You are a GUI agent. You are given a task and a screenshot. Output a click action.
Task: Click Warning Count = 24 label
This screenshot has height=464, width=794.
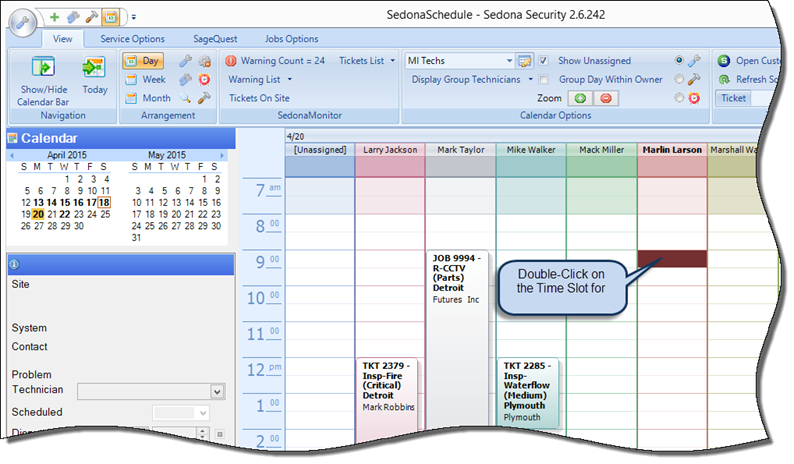point(283,61)
